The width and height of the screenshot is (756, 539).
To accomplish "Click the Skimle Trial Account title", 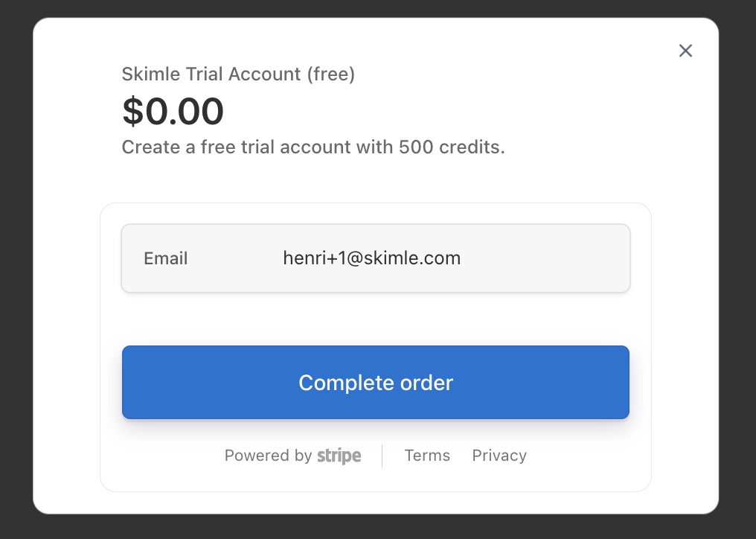I will click(x=208, y=74).
